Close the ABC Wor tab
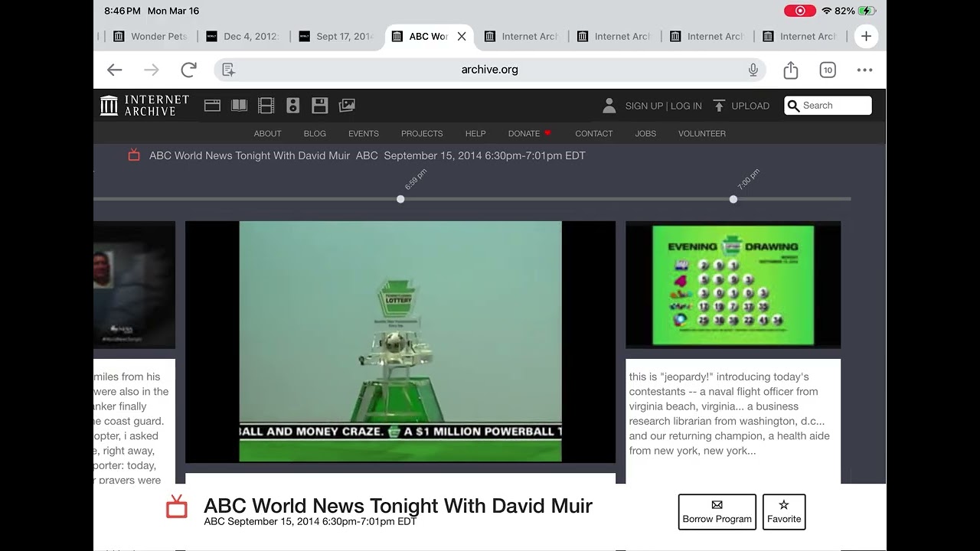Image resolution: width=980 pixels, height=551 pixels. (x=462, y=36)
